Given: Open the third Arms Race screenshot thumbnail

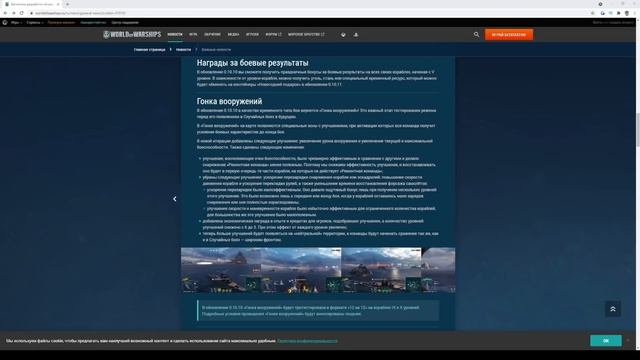Looking at the screenshot, I should click(381, 270).
